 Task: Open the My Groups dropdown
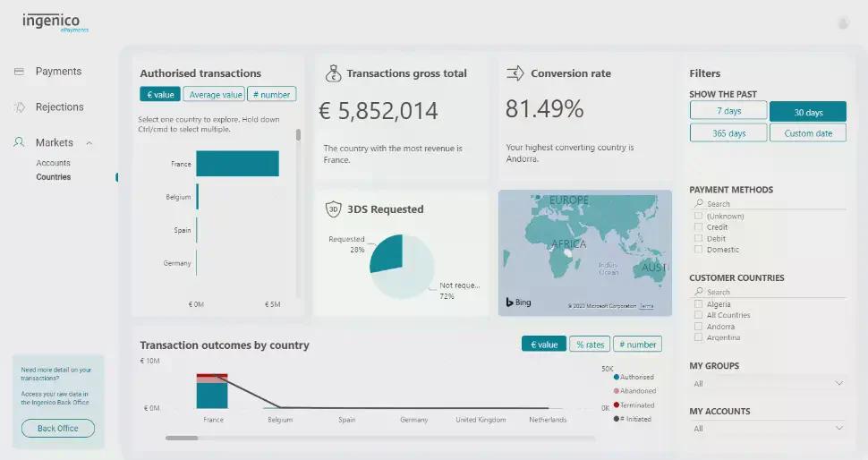coord(768,384)
